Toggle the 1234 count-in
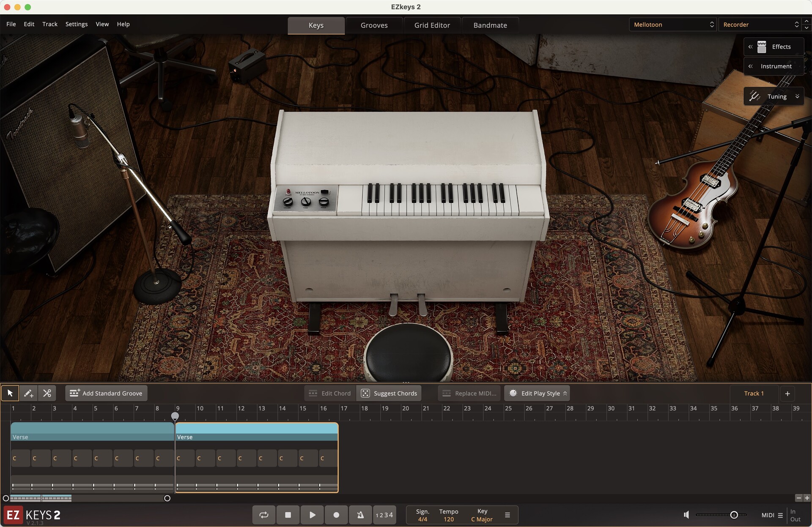Screen dimensions: 812x527 (x=384, y=515)
